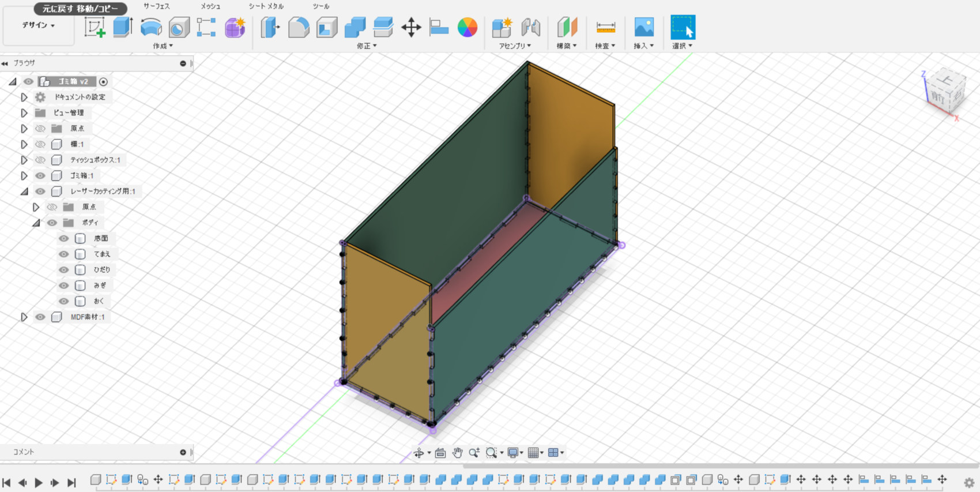
Task: Play the design timeline
Action: click(39, 483)
